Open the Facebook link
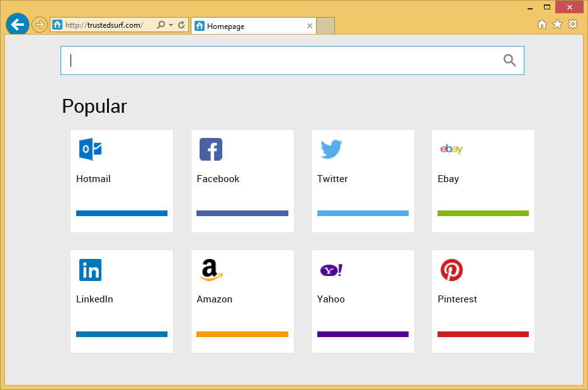Image resolution: width=588 pixels, height=390 pixels. (218, 179)
